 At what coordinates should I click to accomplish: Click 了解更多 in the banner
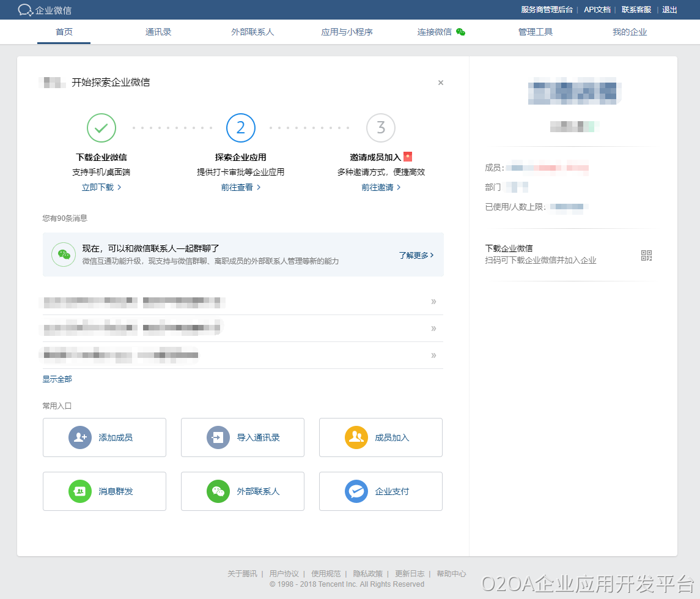[416, 255]
